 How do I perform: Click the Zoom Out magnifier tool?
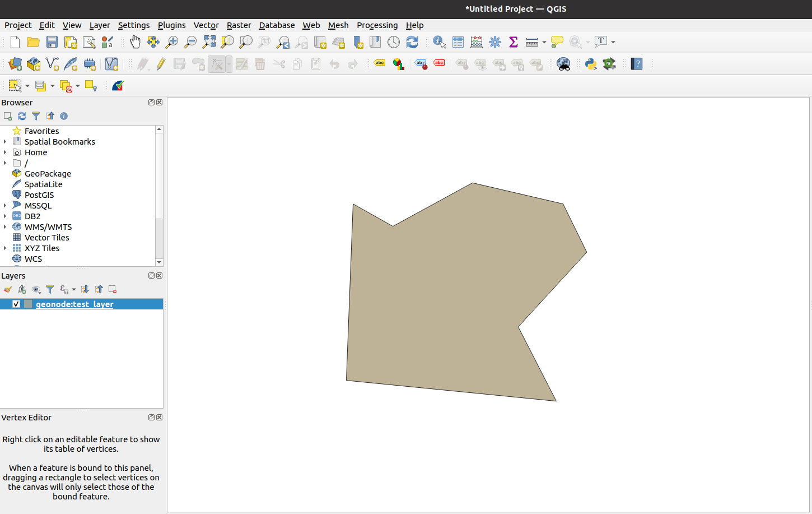(x=190, y=42)
